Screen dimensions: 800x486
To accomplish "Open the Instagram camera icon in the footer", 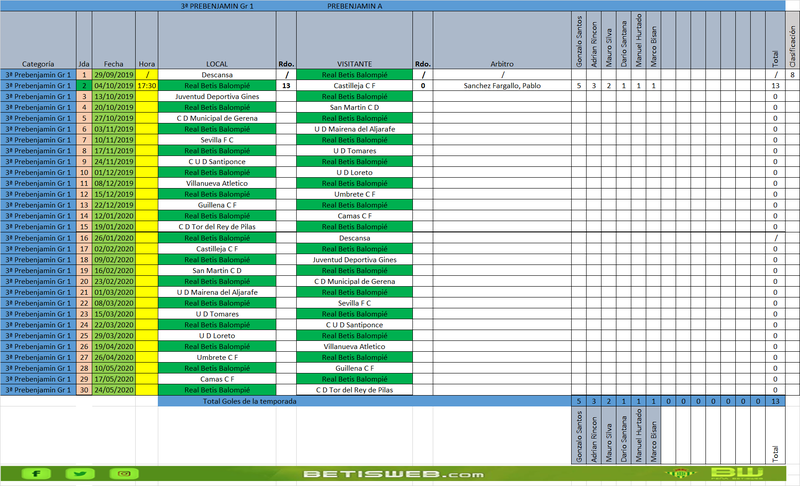I will click(x=124, y=474).
